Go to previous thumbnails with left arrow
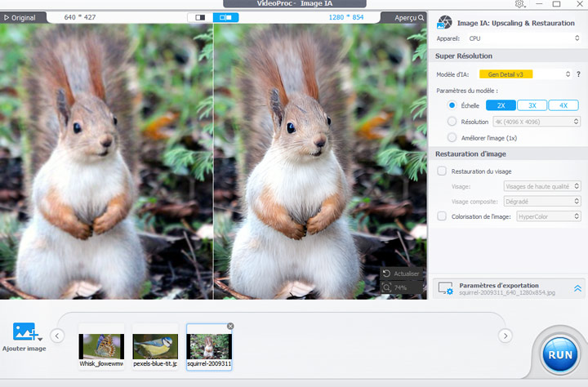This screenshot has height=387, width=588. pos(57,336)
